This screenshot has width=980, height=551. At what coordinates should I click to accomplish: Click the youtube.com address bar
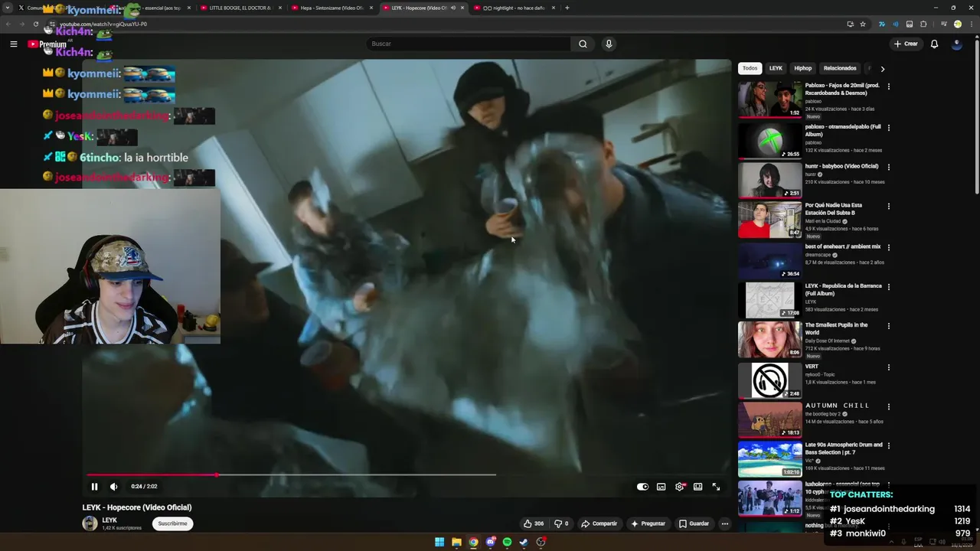pyautogui.click(x=452, y=24)
